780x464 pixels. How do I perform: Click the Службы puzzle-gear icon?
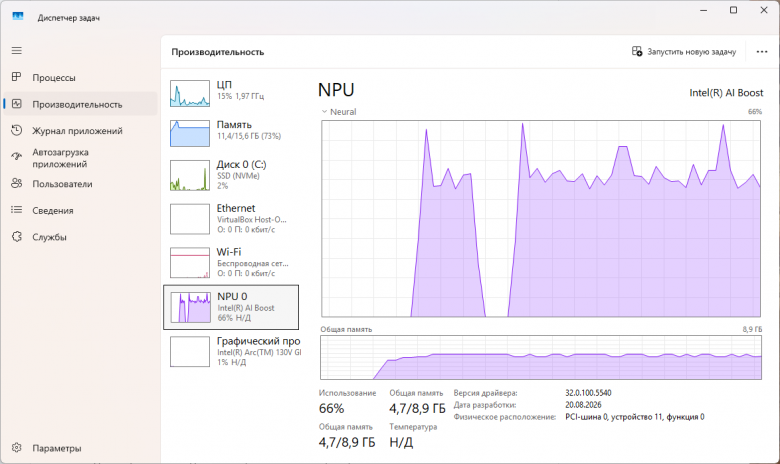pyautogui.click(x=16, y=237)
